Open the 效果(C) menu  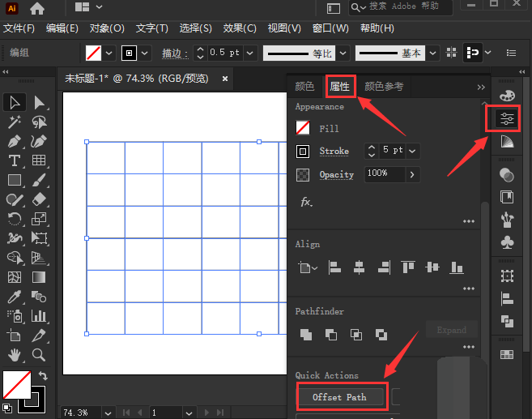(240, 28)
